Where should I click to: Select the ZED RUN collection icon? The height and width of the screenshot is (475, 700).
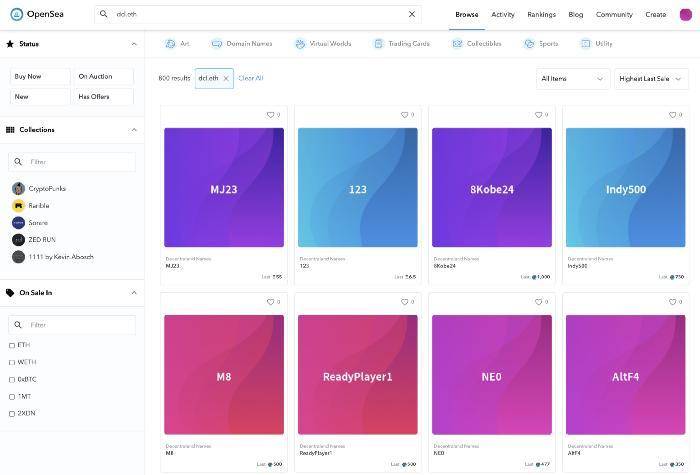18,239
